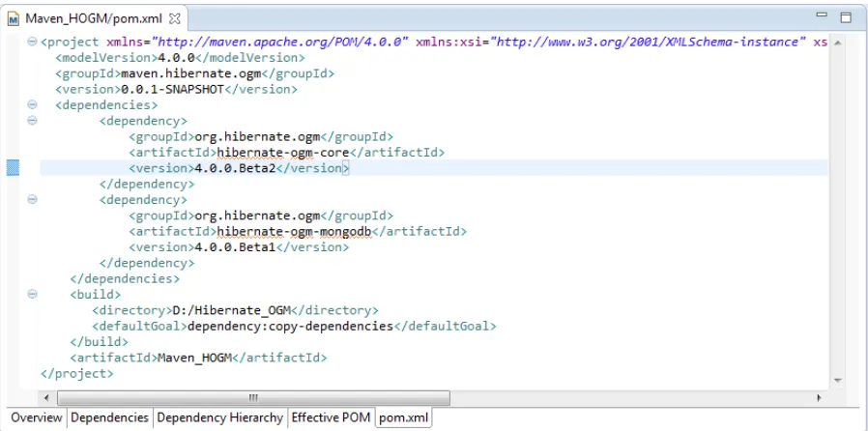Click org.hibernate.ogm in first dependency
Image resolution: width=868 pixels, height=431 pixels.
(x=257, y=136)
